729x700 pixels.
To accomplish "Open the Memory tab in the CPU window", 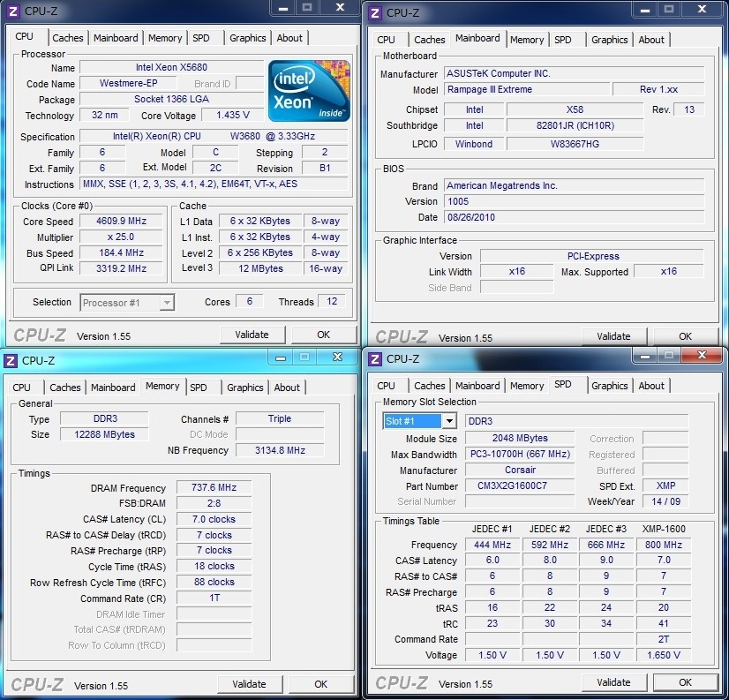I will point(165,38).
